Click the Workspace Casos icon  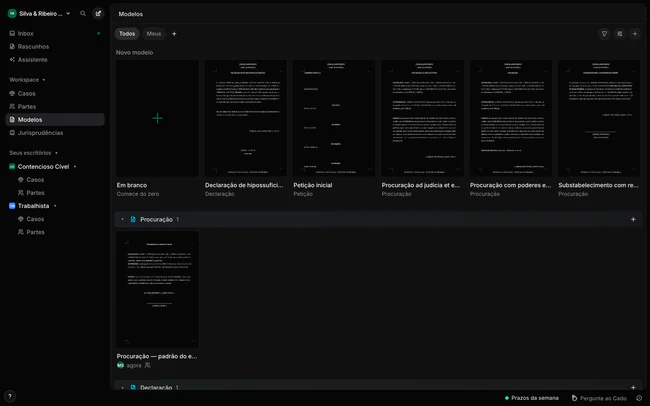click(x=12, y=93)
